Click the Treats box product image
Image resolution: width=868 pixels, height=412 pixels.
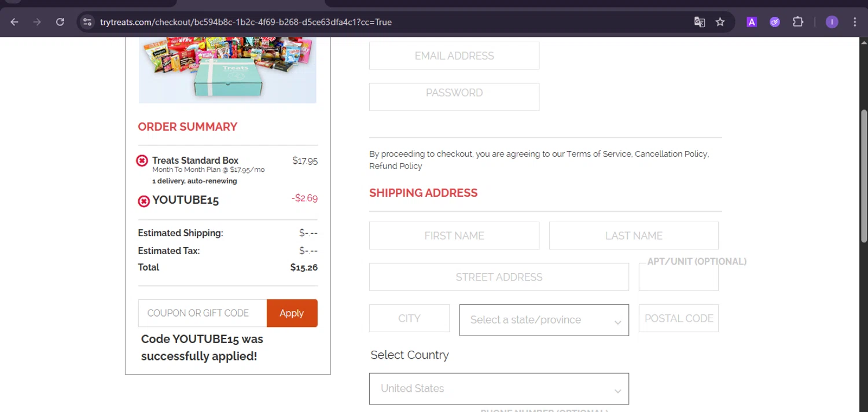click(227, 70)
